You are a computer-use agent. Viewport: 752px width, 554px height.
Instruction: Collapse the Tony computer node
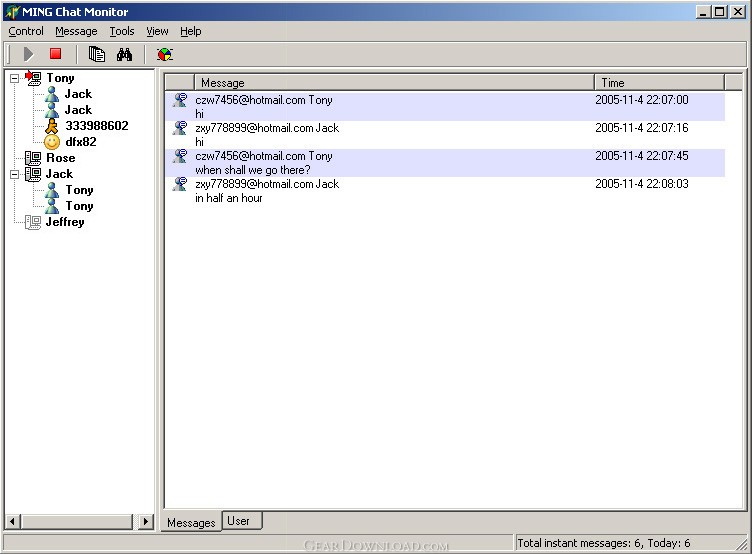pyautogui.click(x=14, y=78)
